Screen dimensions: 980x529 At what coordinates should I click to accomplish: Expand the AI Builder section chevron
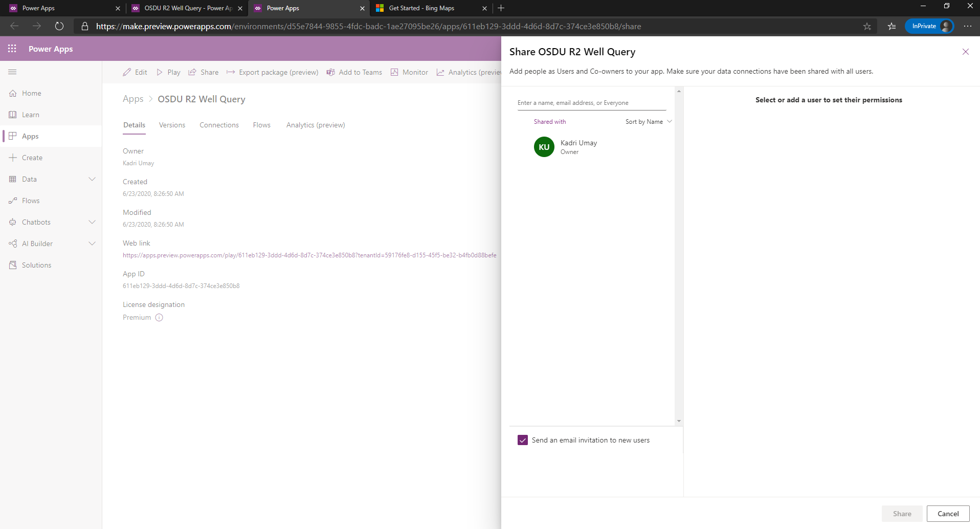[x=92, y=244]
